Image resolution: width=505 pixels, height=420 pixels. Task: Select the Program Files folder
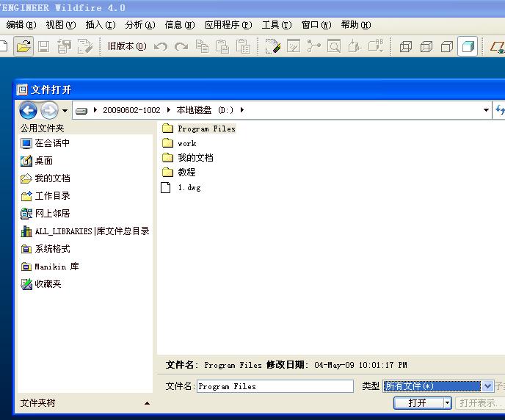(x=198, y=128)
